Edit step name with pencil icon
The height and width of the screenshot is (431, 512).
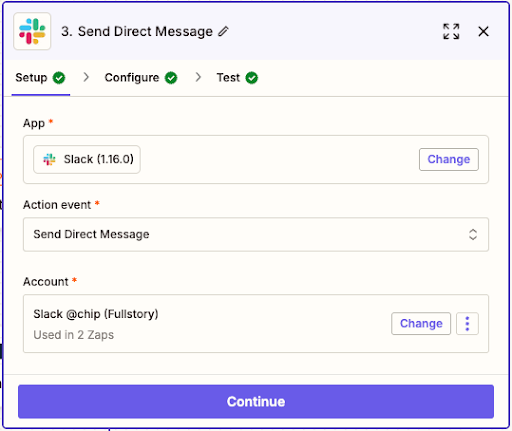[223, 31]
